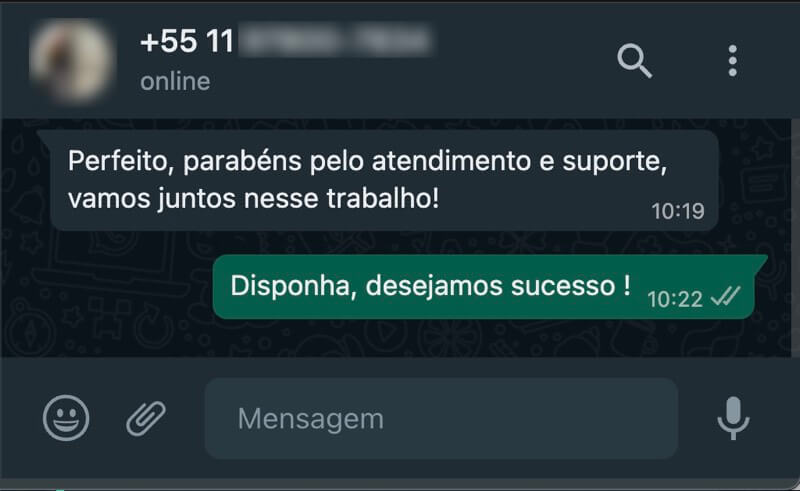Select the "Disponha, desejamos sucesso !" message bubble
Screen dimensions: 800x491
484,287
